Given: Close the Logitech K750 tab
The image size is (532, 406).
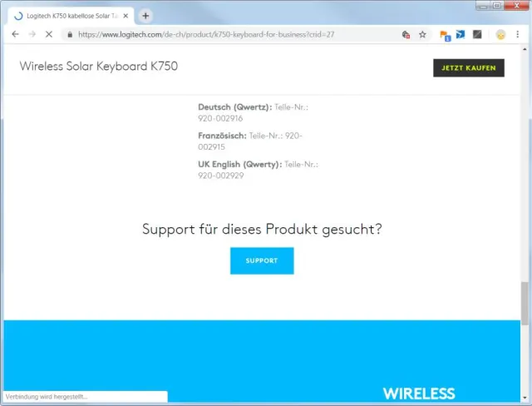Looking at the screenshot, I should (x=126, y=16).
